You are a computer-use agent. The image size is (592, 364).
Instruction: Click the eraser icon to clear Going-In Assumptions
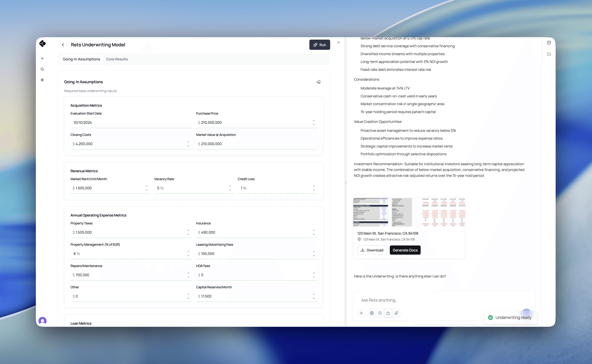tap(319, 82)
